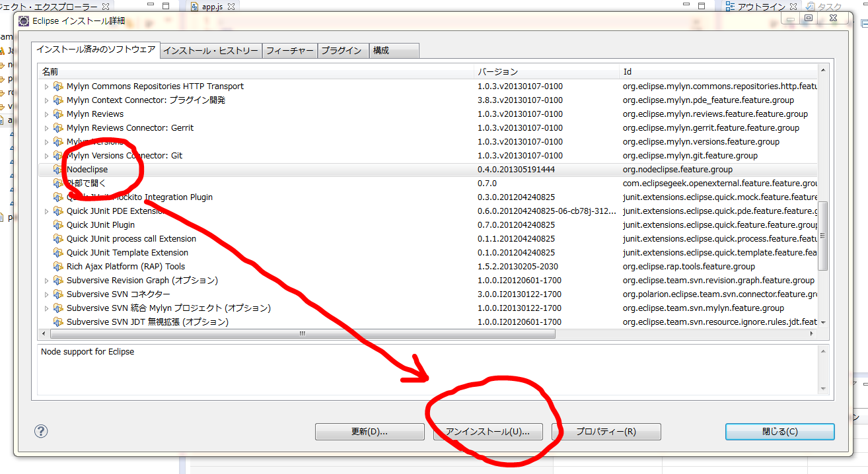Click the "Node support for Eclipse" description text

87,352
